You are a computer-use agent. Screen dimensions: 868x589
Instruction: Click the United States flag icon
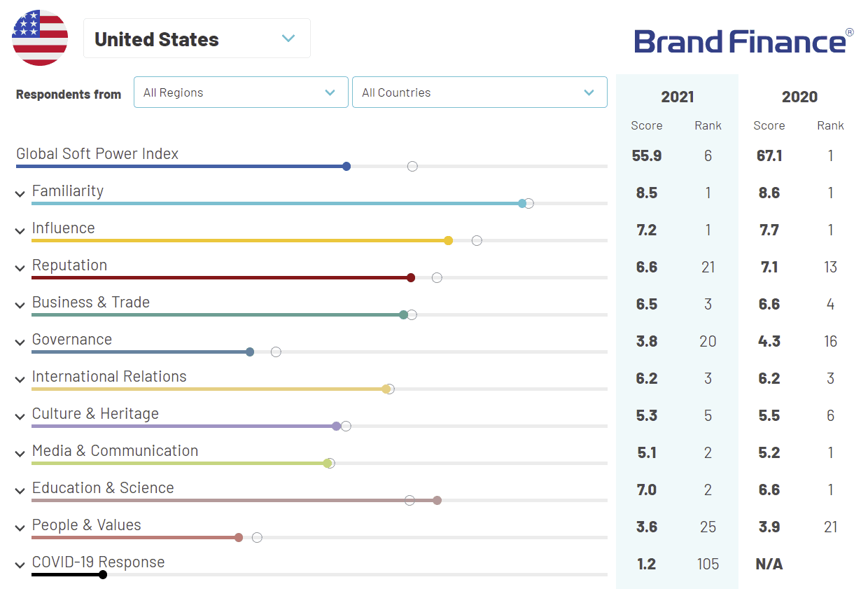point(40,39)
